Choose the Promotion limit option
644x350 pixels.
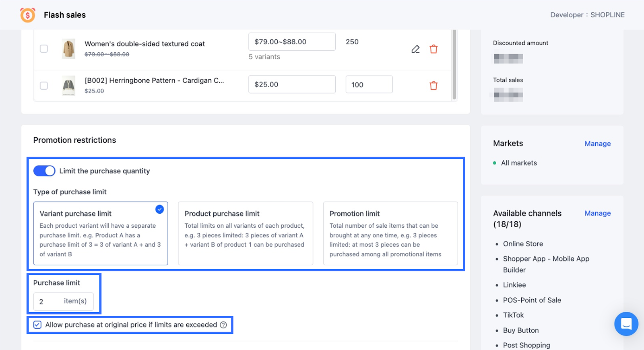point(390,233)
